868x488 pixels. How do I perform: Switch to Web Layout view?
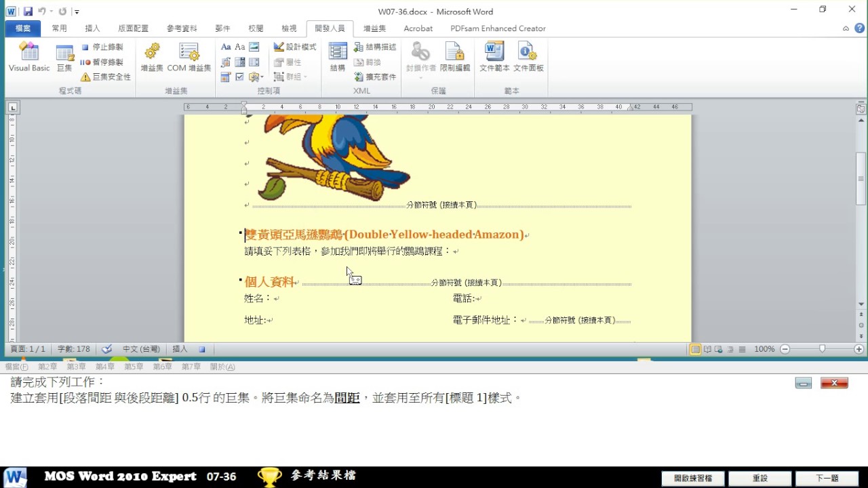[x=719, y=349]
